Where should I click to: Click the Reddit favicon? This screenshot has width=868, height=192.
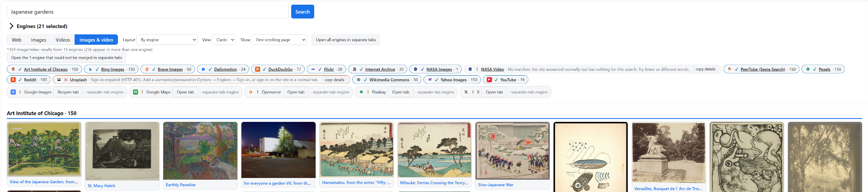click(x=13, y=79)
